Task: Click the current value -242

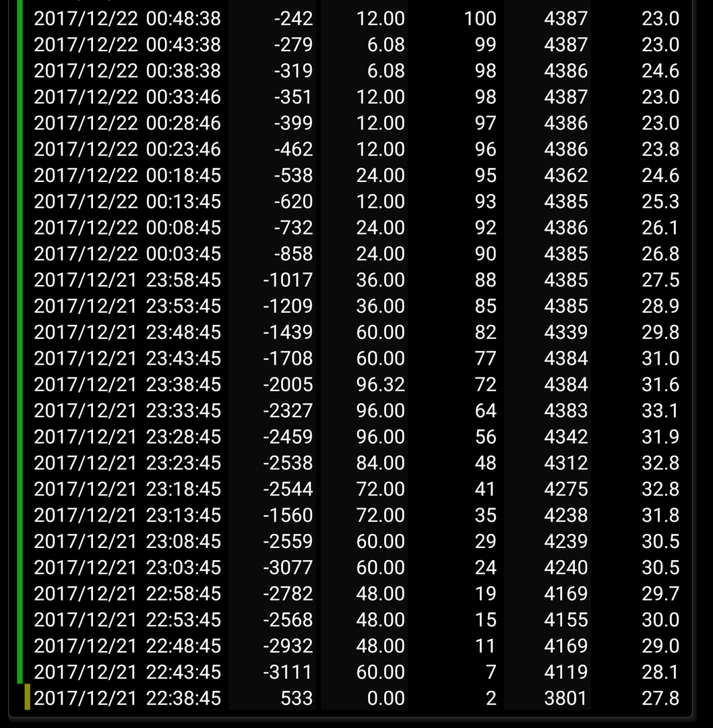Action: 293,19
